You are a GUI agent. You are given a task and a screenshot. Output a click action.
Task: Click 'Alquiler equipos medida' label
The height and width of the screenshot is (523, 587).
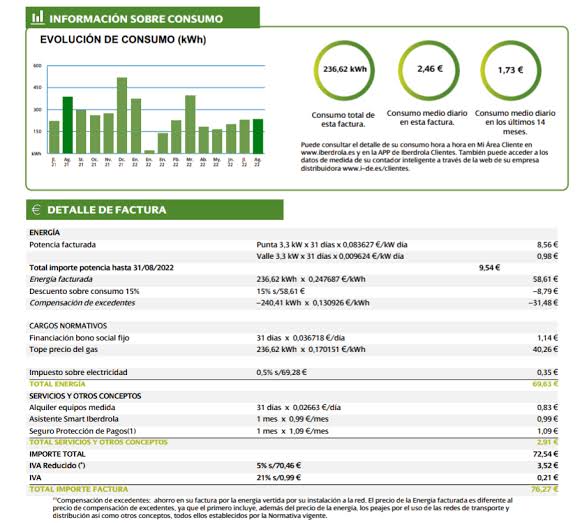click(72, 408)
